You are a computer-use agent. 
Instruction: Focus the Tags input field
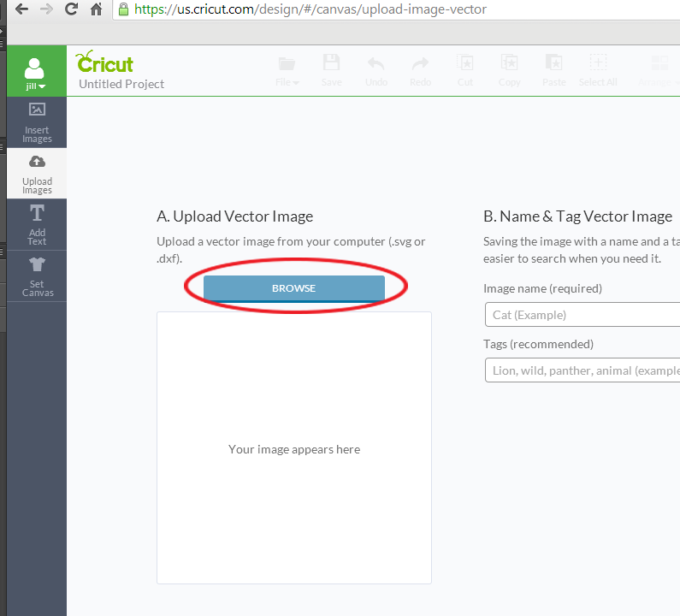582,370
